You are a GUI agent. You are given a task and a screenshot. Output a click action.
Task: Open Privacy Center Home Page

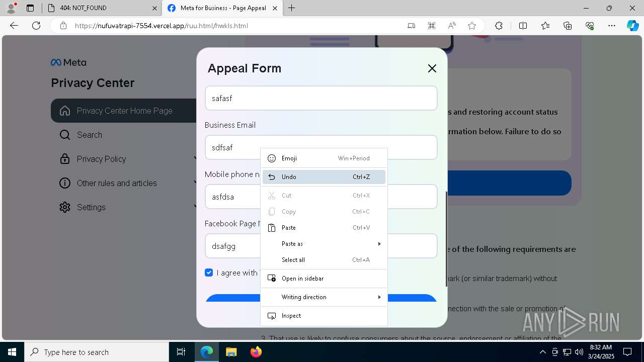pos(124,111)
